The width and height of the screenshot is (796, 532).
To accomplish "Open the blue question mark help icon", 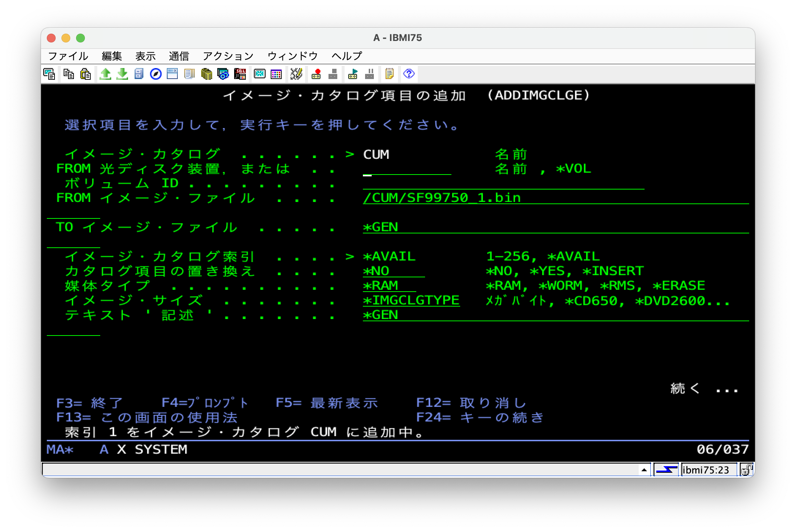I will 409,74.
